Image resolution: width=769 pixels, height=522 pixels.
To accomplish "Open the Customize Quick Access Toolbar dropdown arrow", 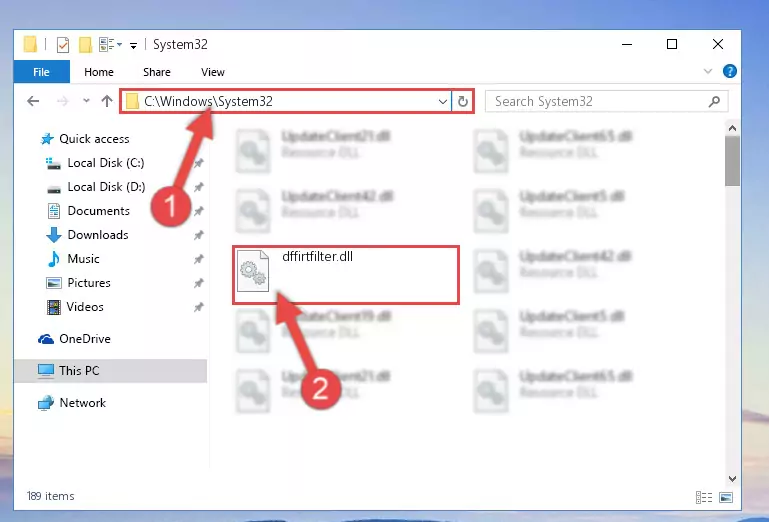I will (133, 46).
